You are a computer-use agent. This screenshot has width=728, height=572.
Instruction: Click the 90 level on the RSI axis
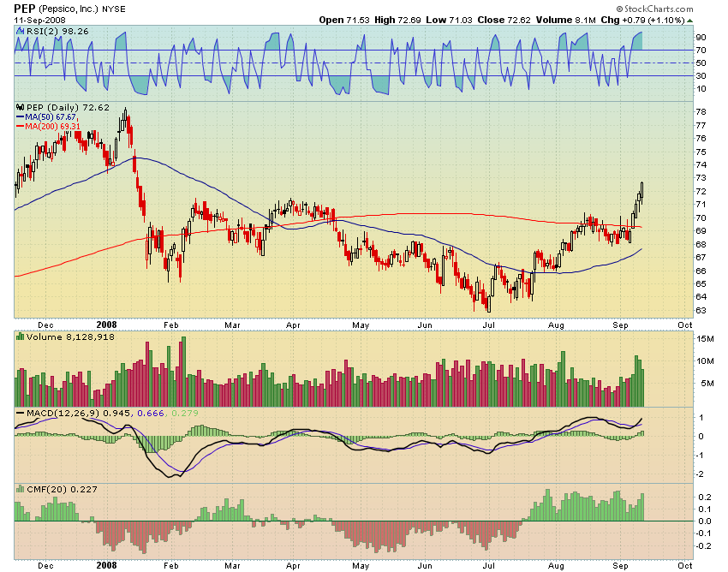pyautogui.click(x=701, y=37)
